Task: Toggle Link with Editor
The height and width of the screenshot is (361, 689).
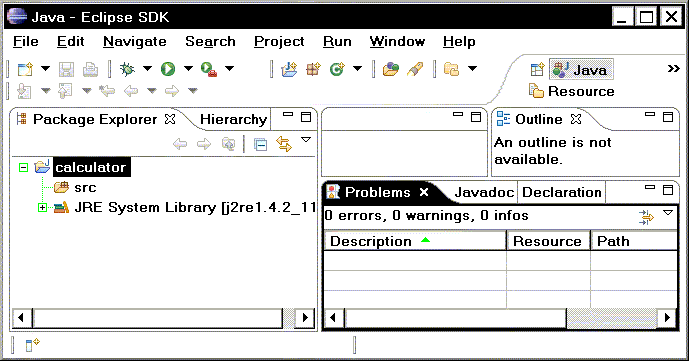Action: (284, 144)
